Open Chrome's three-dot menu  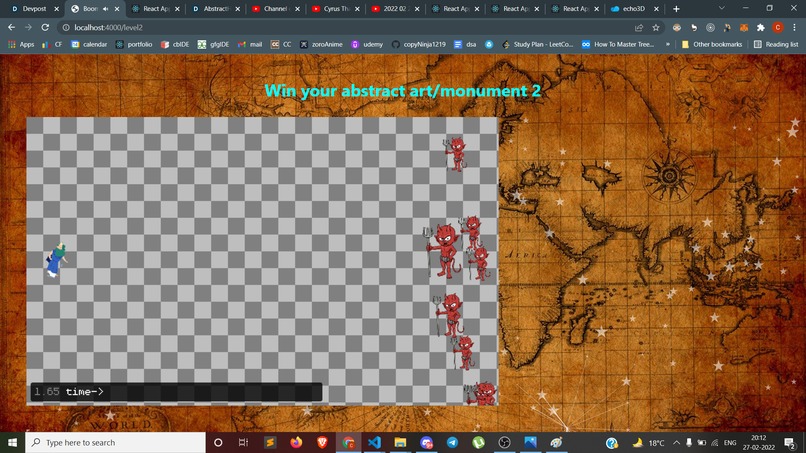[794, 27]
